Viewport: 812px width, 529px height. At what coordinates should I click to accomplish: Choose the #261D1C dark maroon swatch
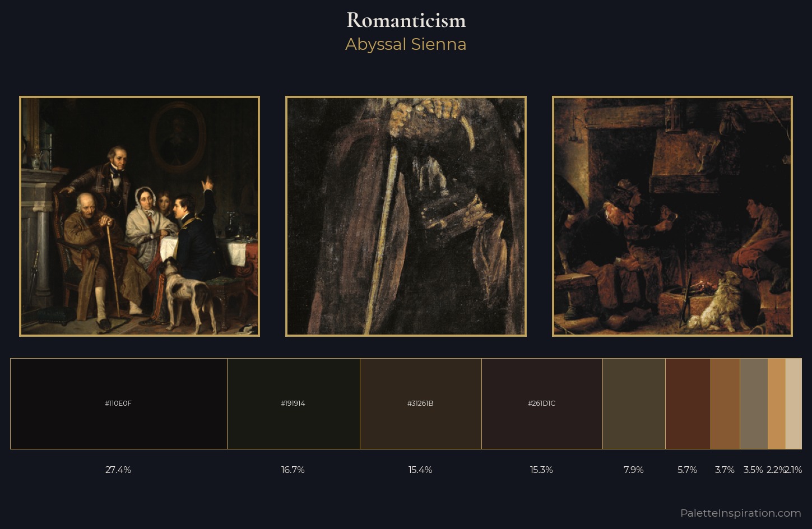click(542, 403)
